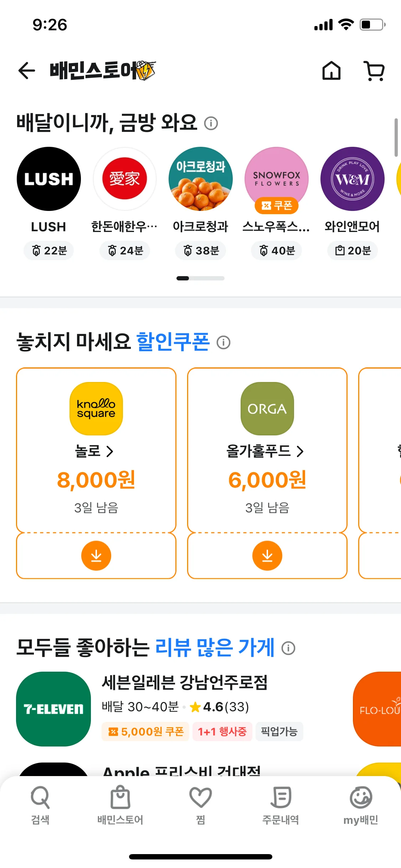Open the 아크로청과 fruit store
The width and height of the screenshot is (401, 868).
[201, 179]
